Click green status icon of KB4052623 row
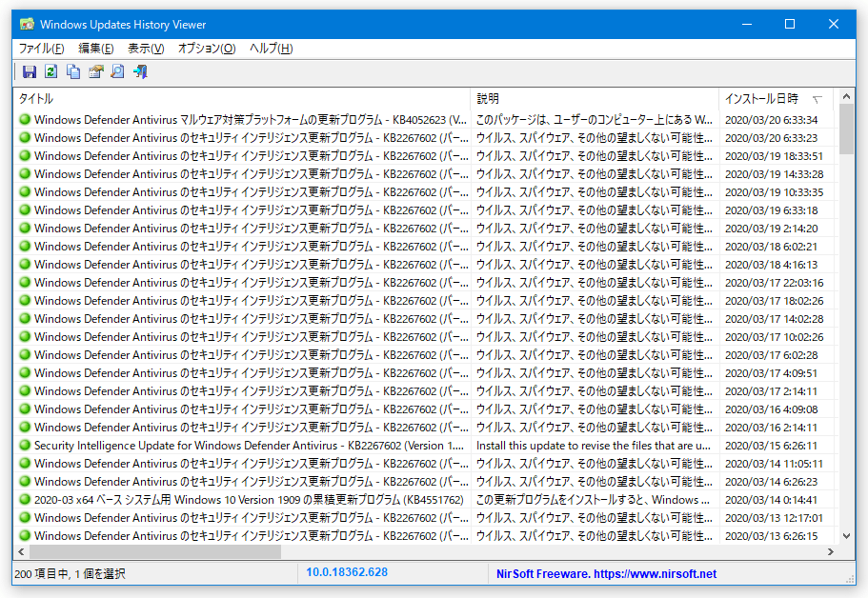868x598 pixels. click(x=25, y=119)
